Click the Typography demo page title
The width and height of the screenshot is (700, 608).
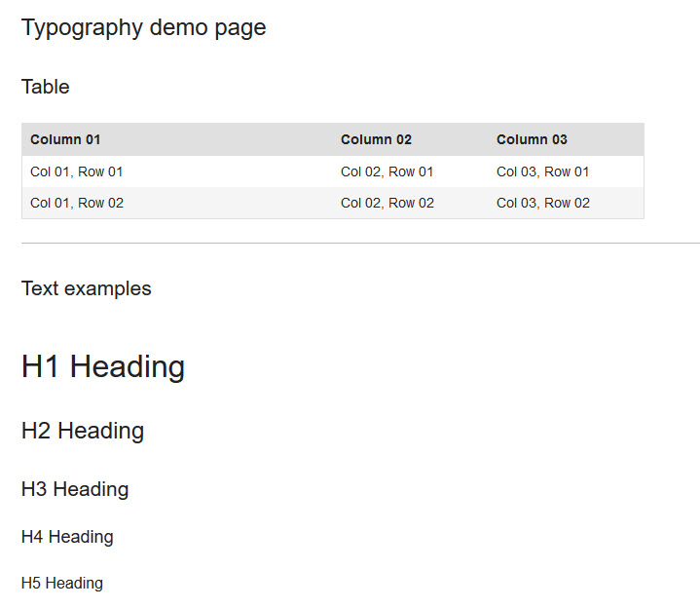point(143,28)
